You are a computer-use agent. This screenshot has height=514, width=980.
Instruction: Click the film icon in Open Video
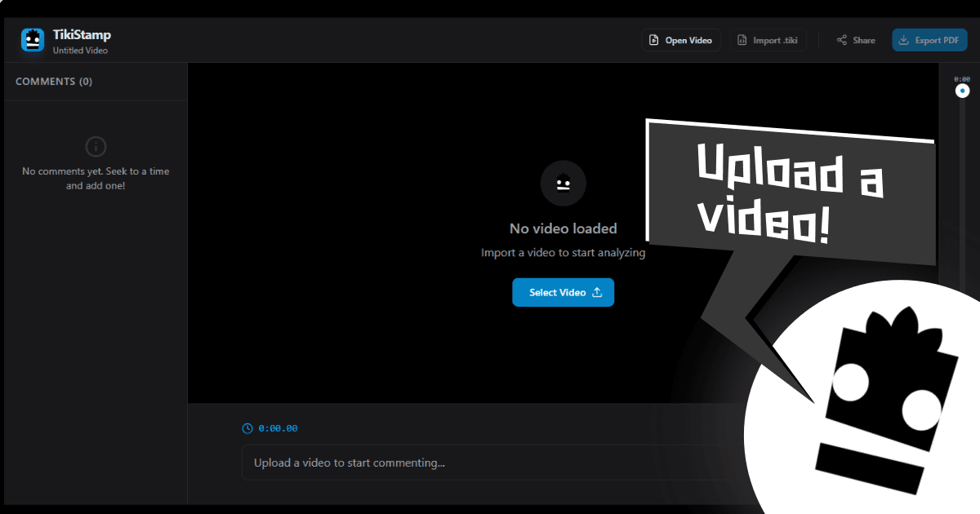pyautogui.click(x=653, y=40)
